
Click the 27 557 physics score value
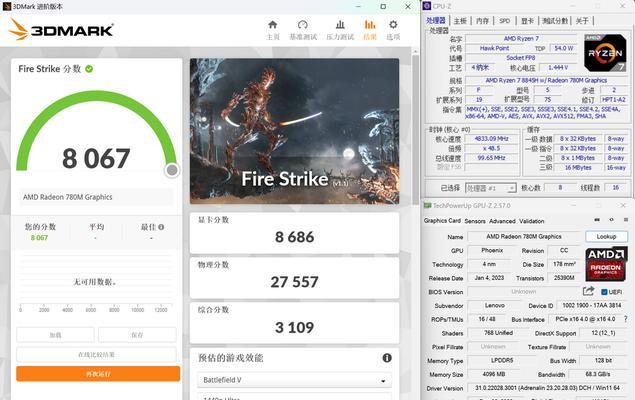coord(294,282)
